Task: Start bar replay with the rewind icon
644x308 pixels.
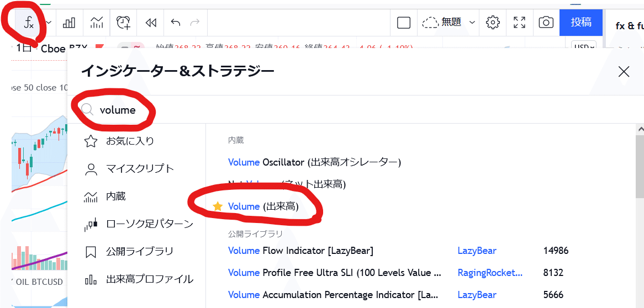Action: pyautogui.click(x=151, y=23)
